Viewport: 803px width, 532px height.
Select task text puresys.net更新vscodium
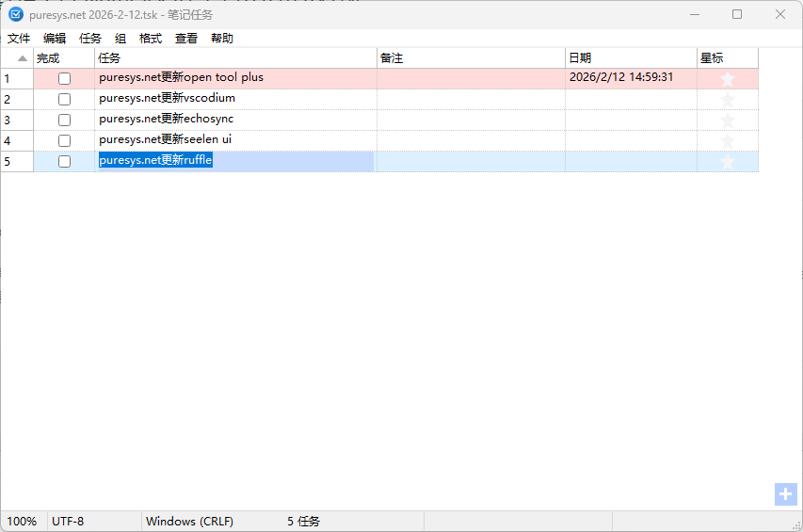(167, 98)
